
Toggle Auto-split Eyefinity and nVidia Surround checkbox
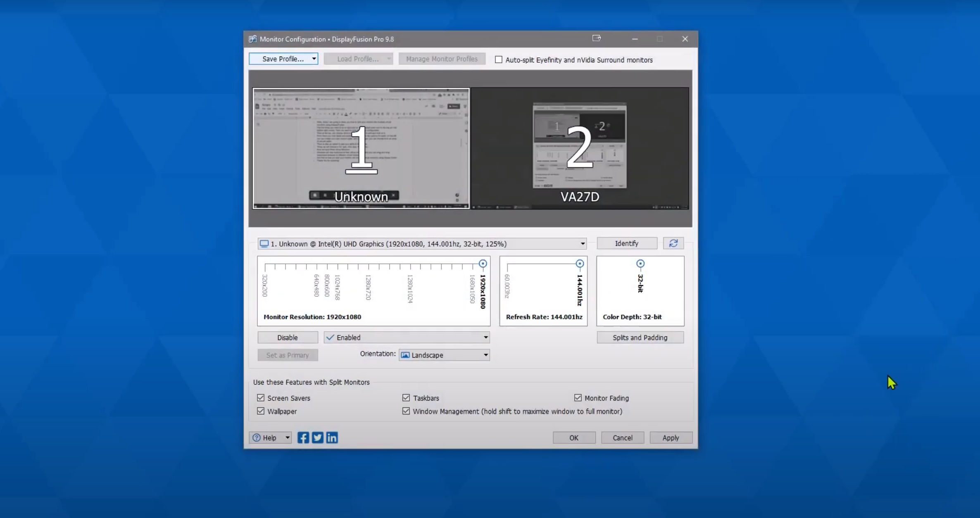coord(499,59)
